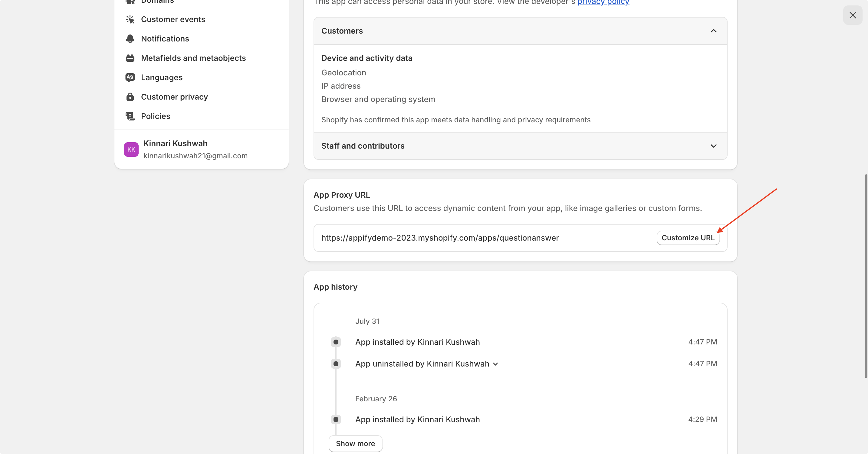Click the Shopify privacy requirements confirmation text
Image resolution: width=868 pixels, height=454 pixels.
pyautogui.click(x=456, y=120)
